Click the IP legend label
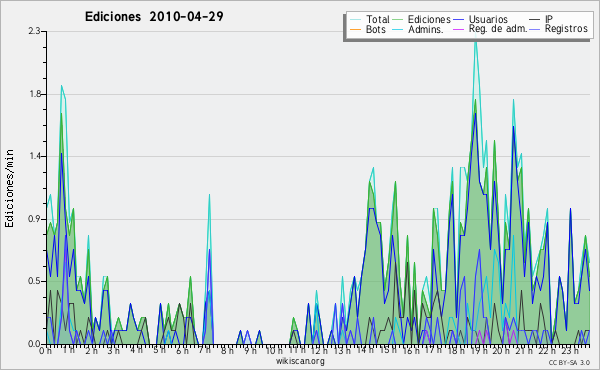The image size is (600, 370). pos(548,19)
